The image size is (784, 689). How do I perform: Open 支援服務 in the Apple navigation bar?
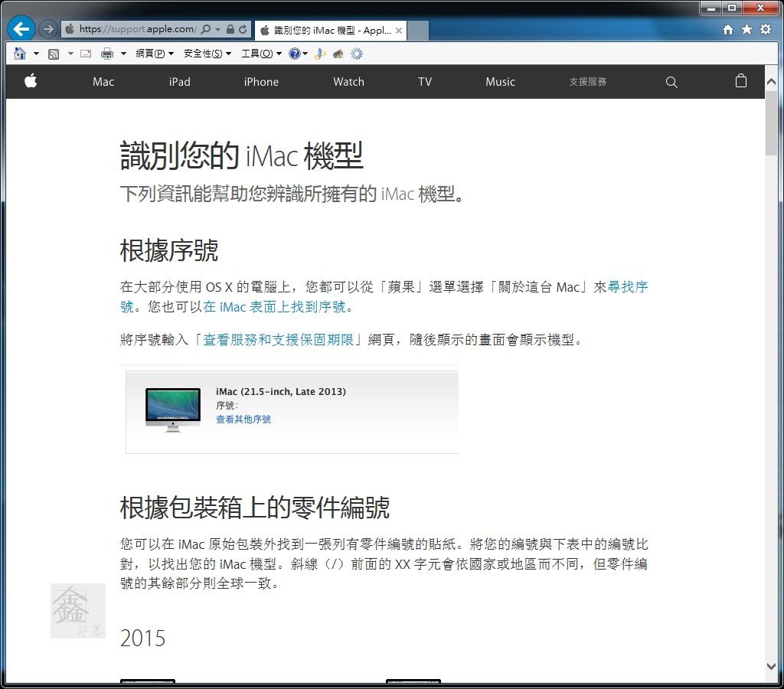tap(588, 81)
